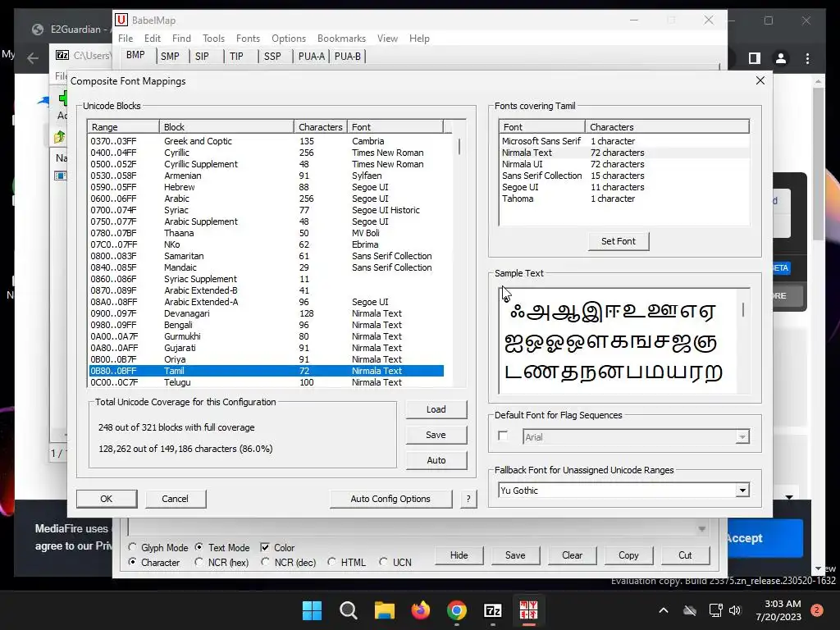
Task: Select UCN radio button
Action: [x=383, y=562]
